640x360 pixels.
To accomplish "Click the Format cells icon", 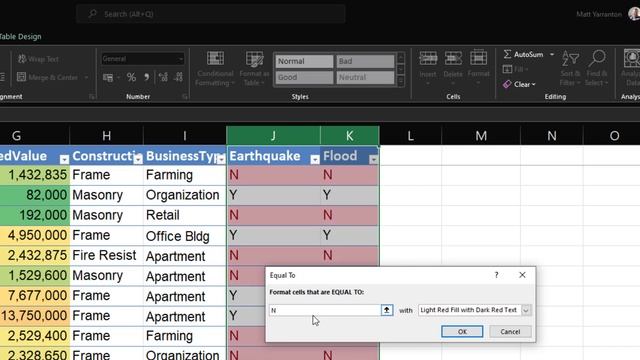I will (478, 58).
